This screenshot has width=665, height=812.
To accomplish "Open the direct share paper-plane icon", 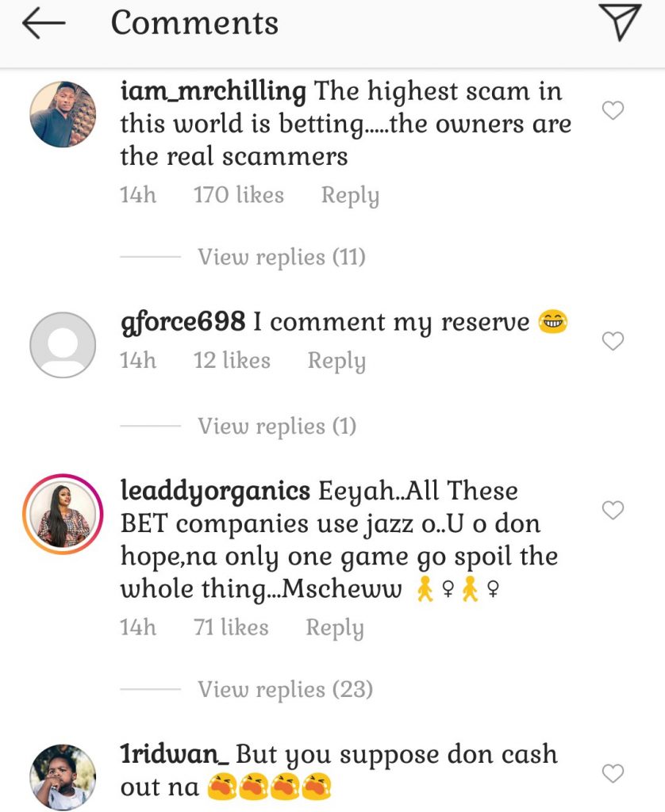I will click(618, 23).
